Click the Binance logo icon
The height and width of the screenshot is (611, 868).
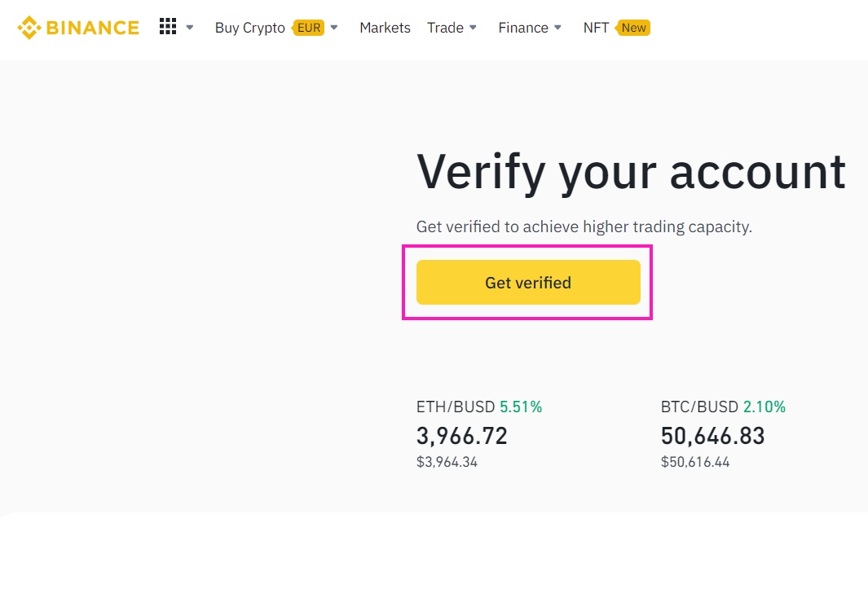[29, 28]
